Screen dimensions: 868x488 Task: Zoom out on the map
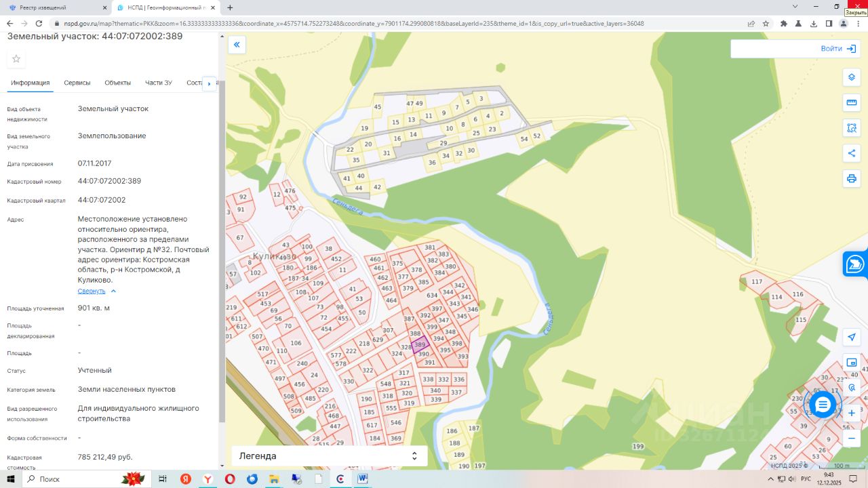(852, 439)
